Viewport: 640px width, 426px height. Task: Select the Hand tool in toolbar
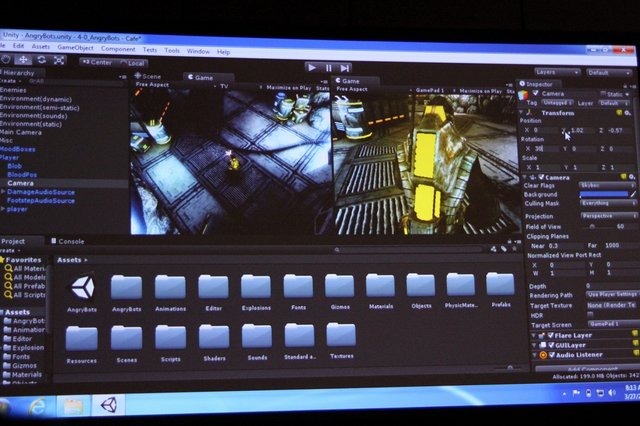5,59
